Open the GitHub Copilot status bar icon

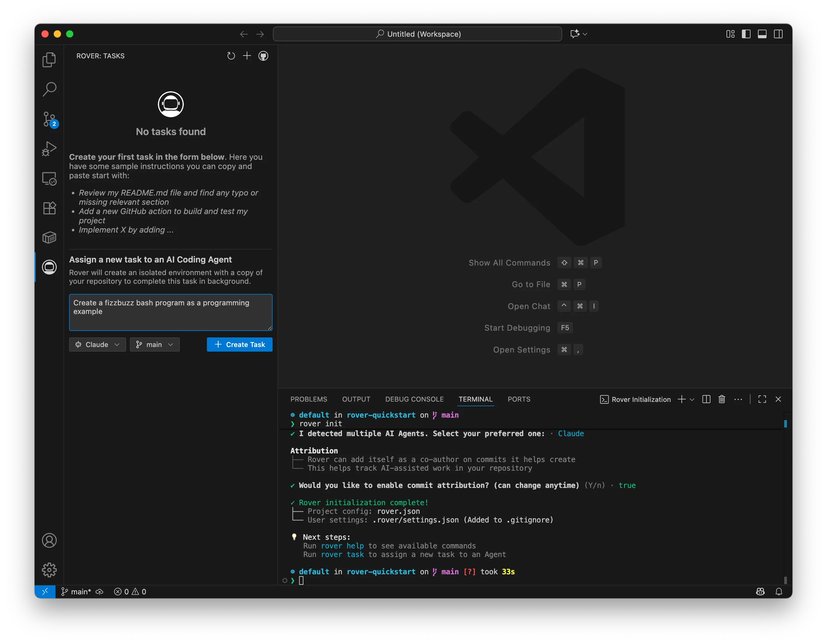760,591
